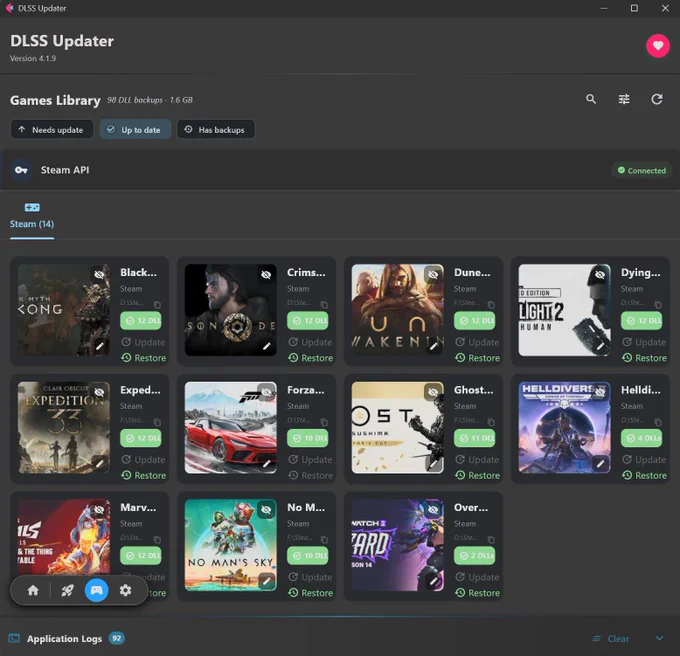The image size is (680, 656).
Task: Restore Crimson Desert DLLs
Action: pos(311,358)
